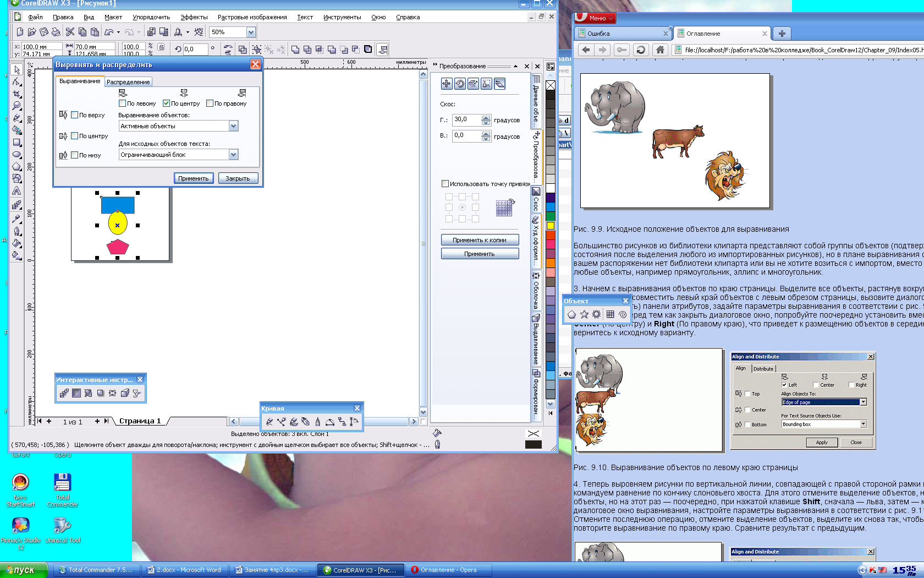
Task: Select the Eyedropper tool
Action: 17,219
